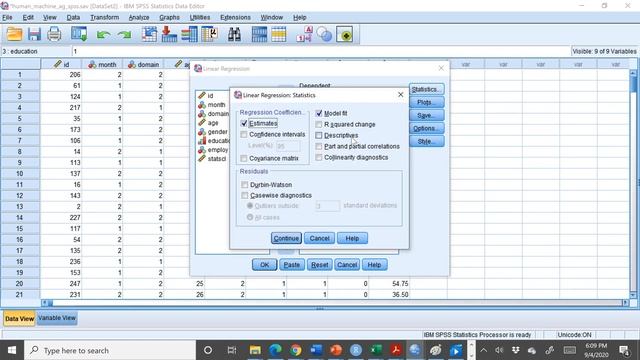Click the Windows search box
Viewport: 640px width, 360px height.
click(x=110, y=350)
